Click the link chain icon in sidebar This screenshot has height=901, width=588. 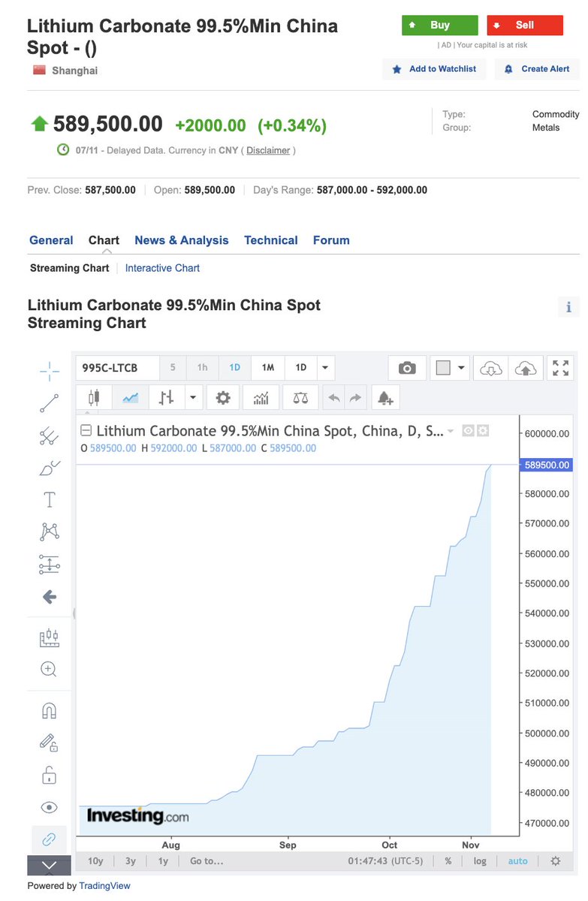point(50,839)
